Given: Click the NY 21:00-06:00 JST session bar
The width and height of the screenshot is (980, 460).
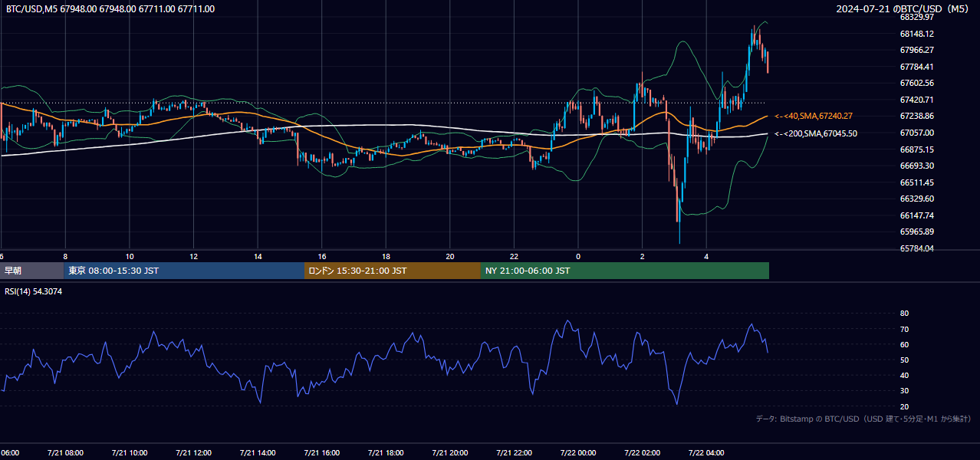Looking at the screenshot, I should pos(625,271).
